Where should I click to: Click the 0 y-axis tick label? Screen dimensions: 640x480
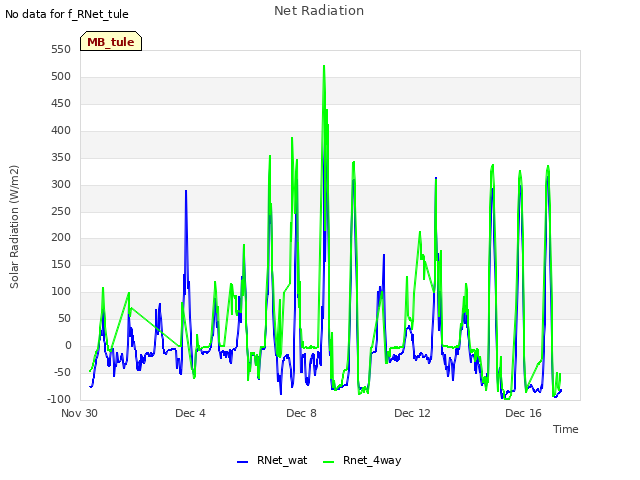click(x=68, y=345)
